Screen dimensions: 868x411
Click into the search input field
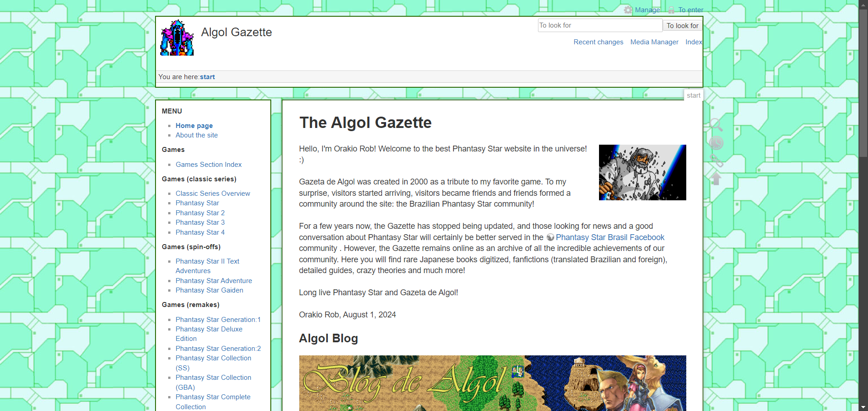[600, 25]
